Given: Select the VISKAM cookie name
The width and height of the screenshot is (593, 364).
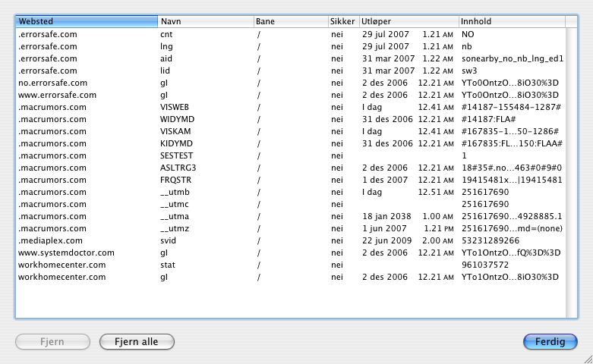Looking at the screenshot, I should pos(175,131).
